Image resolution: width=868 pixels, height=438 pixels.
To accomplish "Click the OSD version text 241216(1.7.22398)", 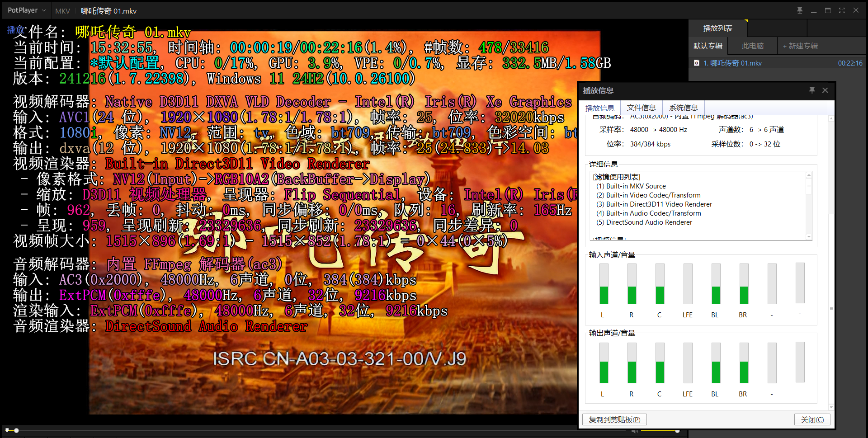I will [124, 78].
